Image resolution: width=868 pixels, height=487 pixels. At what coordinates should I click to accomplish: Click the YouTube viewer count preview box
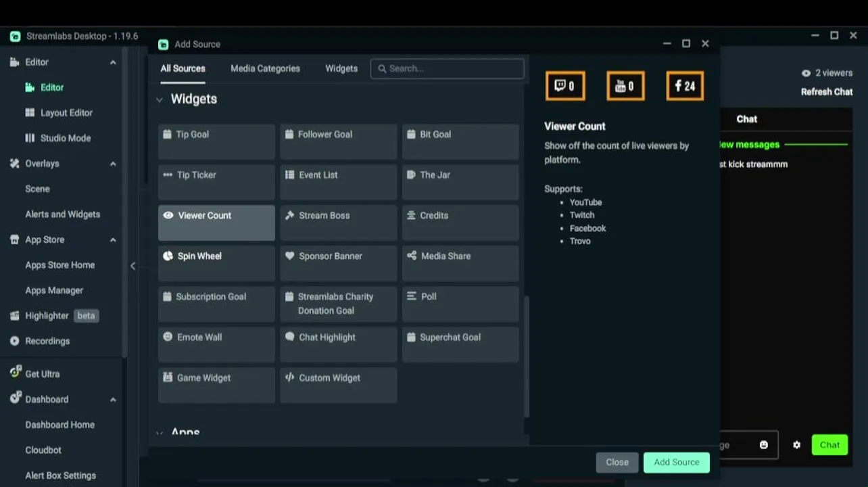[x=625, y=86]
